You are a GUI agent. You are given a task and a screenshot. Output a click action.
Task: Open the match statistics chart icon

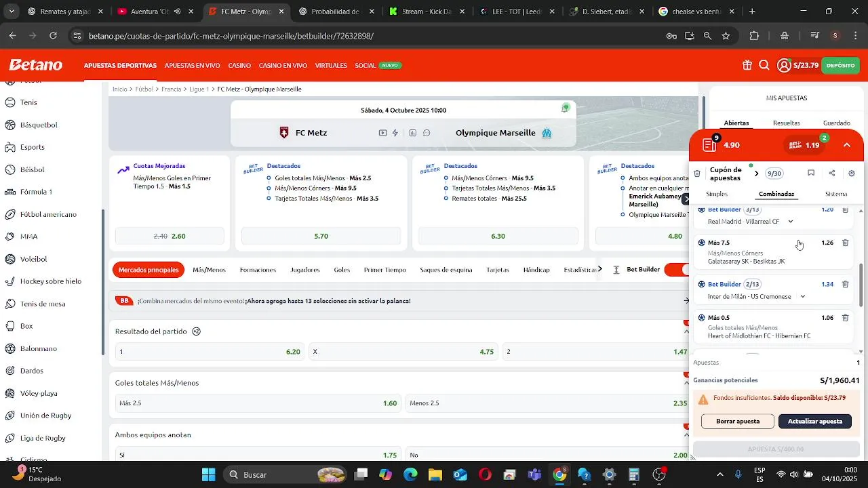pyautogui.click(x=412, y=133)
